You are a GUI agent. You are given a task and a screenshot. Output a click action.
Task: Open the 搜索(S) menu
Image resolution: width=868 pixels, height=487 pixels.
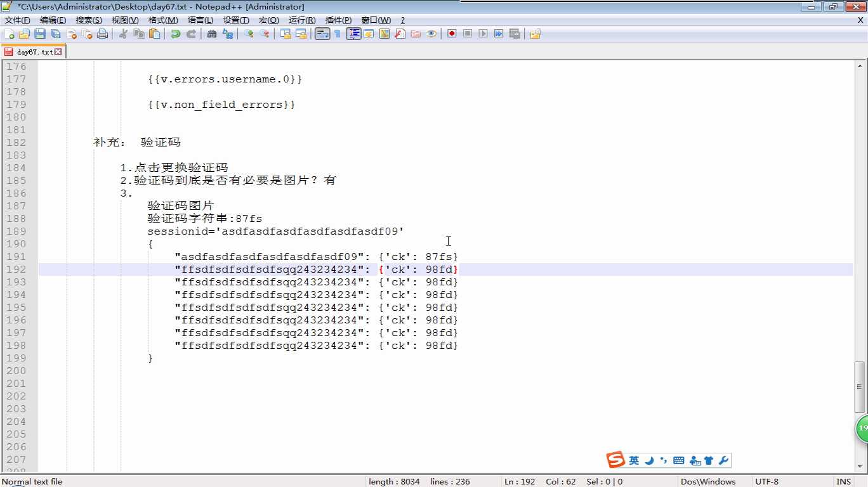click(x=89, y=20)
